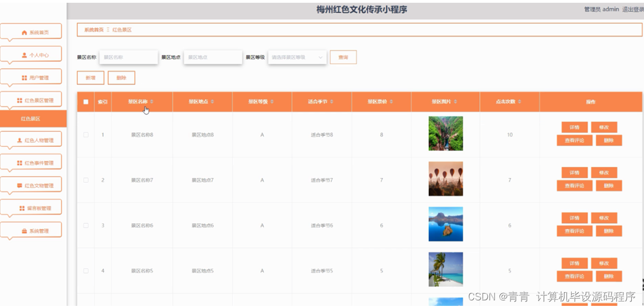This screenshot has width=644, height=307.
Task: Check the box for row 景区名称8
Action: (x=86, y=135)
